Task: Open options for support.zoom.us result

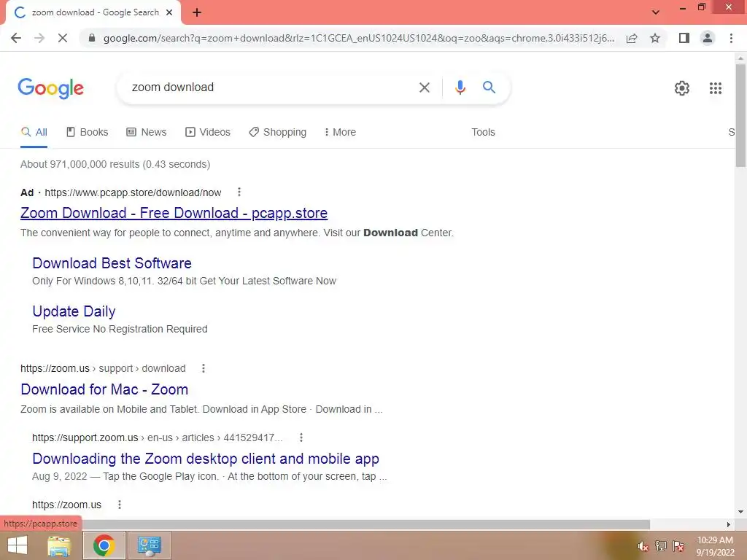Action: click(301, 437)
